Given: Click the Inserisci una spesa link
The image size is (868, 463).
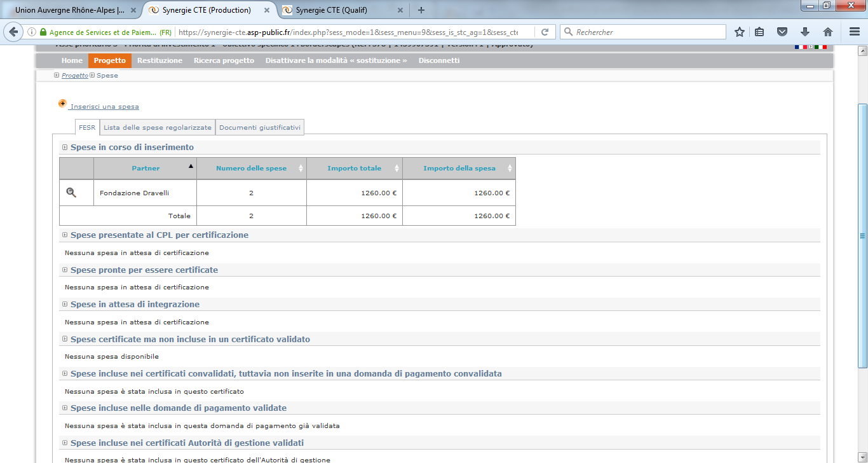Looking at the screenshot, I should (x=105, y=107).
